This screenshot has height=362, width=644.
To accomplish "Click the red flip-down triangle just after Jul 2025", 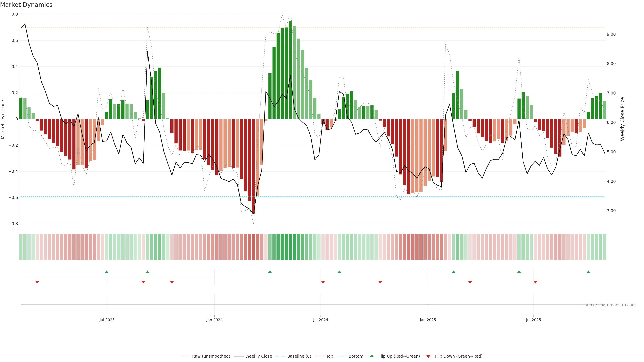I will [535, 282].
